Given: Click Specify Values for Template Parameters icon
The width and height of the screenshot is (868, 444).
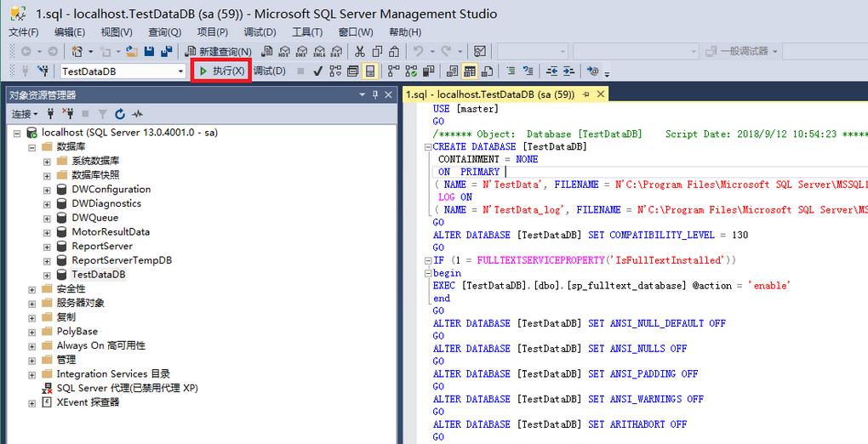Looking at the screenshot, I should click(593, 71).
